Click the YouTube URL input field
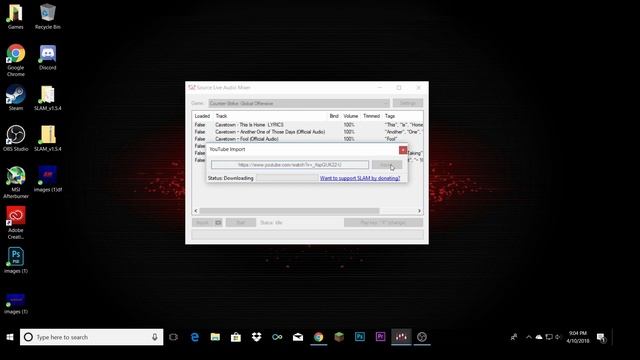640x360 pixels. [x=290, y=164]
